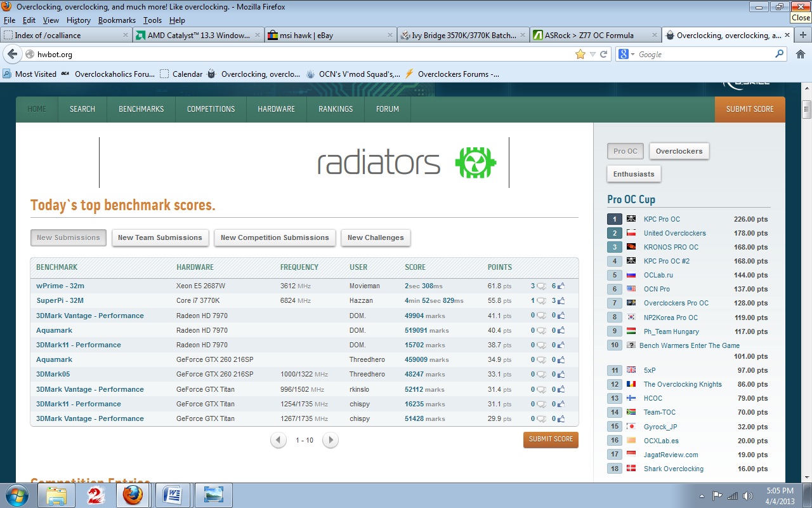Show hidden system tray icons arrow

pos(702,496)
